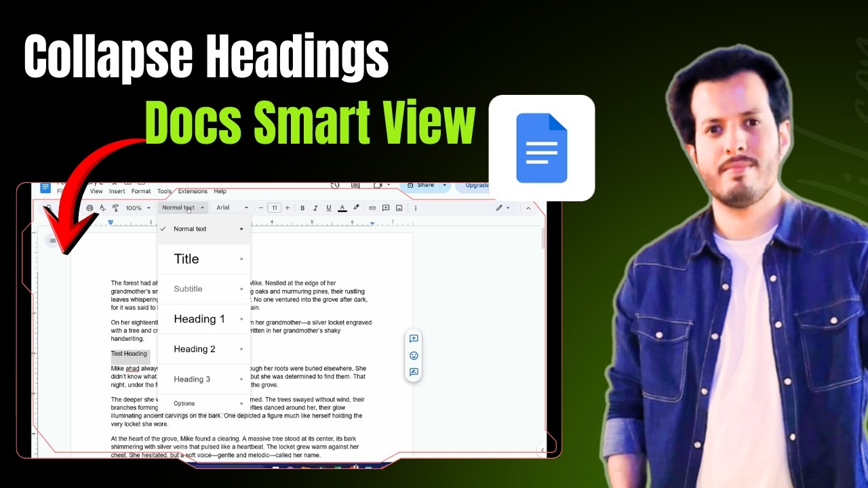Insert a link using chain icon

pyautogui.click(x=372, y=208)
